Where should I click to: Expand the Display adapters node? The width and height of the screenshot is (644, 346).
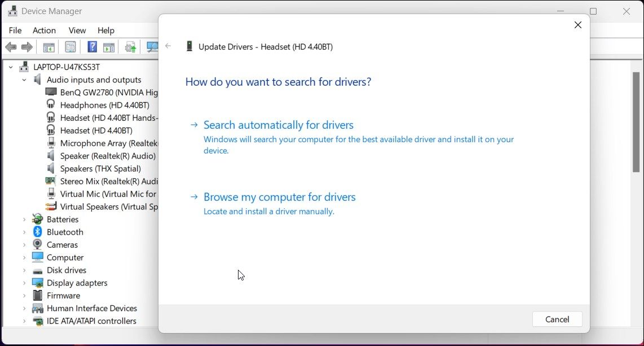coord(24,283)
